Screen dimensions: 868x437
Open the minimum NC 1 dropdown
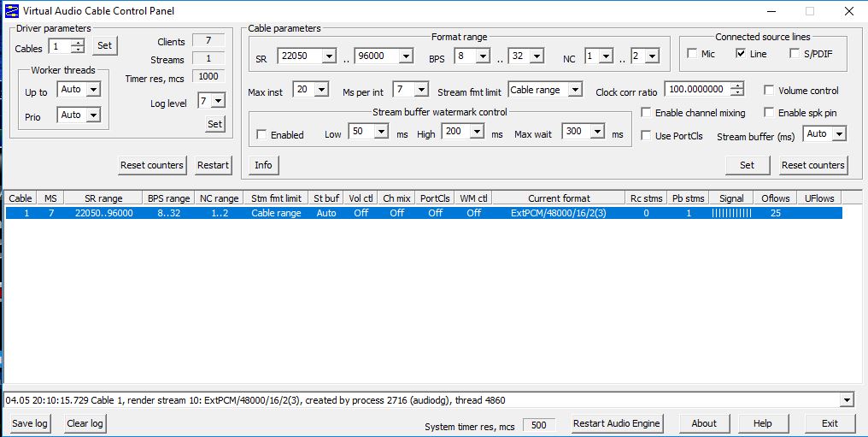607,56
